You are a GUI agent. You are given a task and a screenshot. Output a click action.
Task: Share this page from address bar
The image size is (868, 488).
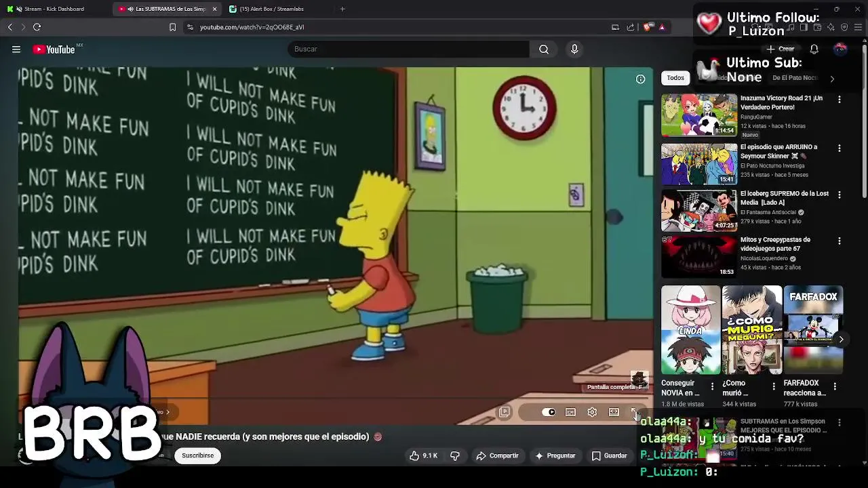pos(631,27)
